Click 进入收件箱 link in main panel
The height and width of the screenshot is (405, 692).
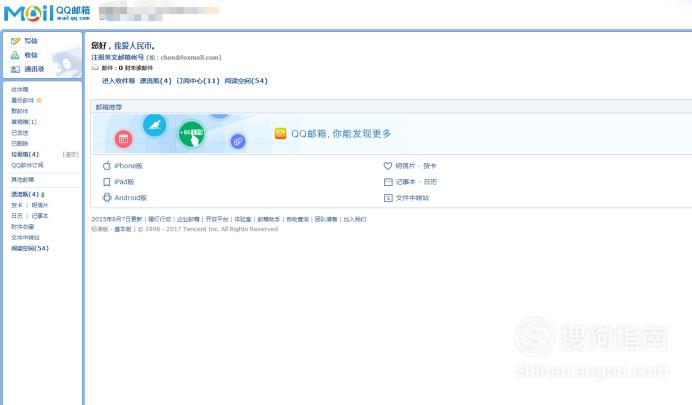(118, 81)
